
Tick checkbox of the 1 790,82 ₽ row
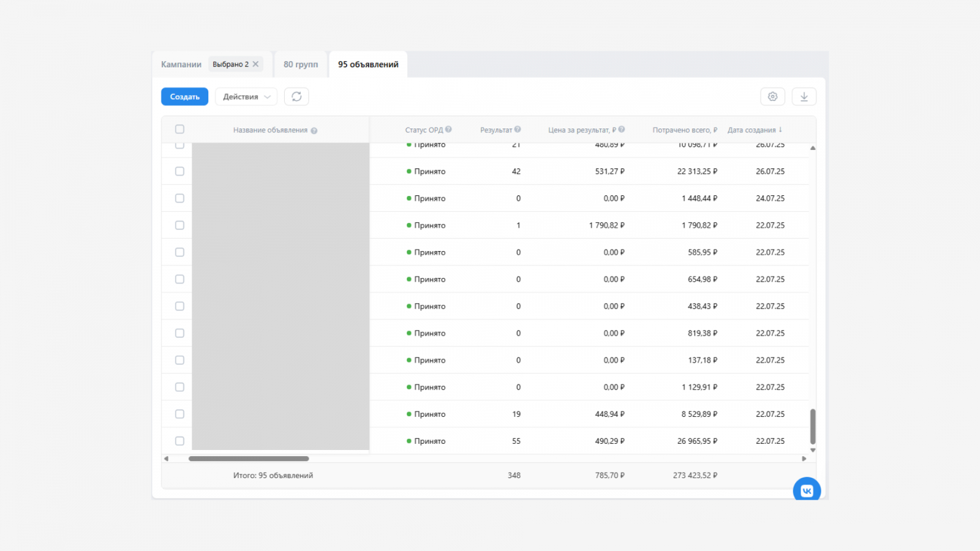coord(179,225)
